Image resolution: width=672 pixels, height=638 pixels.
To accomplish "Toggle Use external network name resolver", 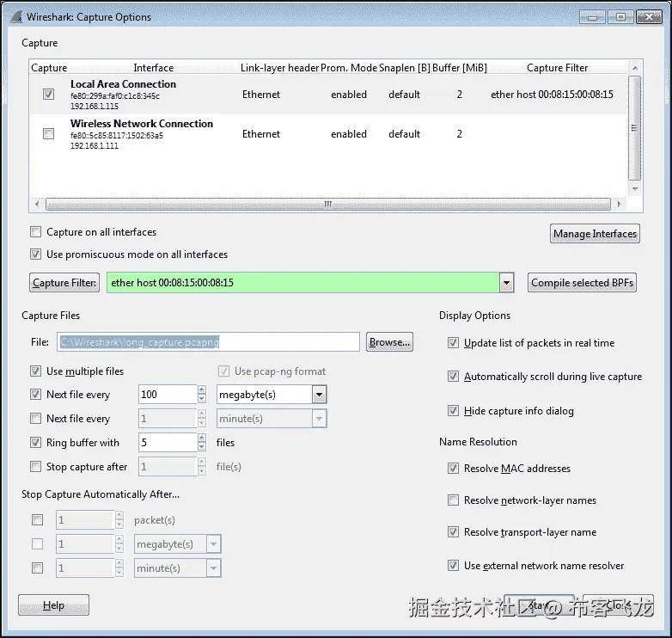I will point(453,566).
